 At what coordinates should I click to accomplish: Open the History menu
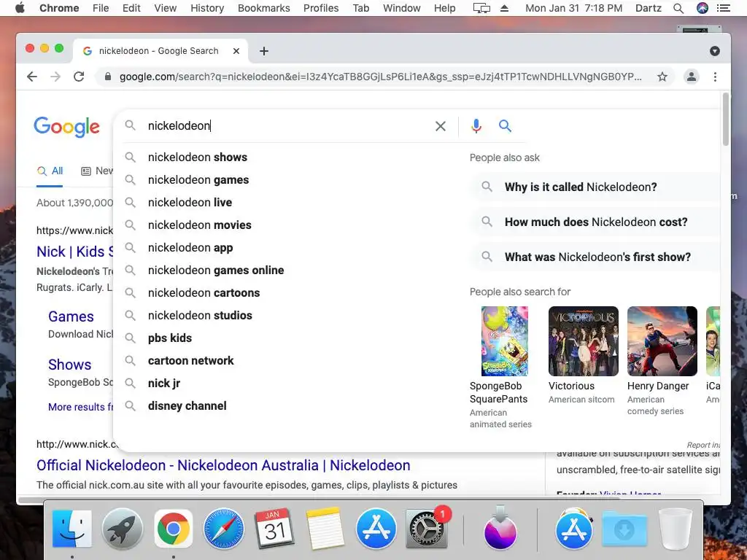coord(207,8)
